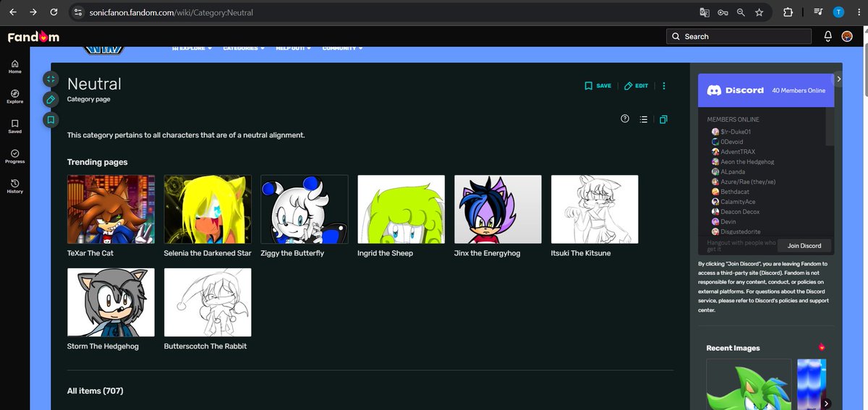Image resolution: width=868 pixels, height=410 pixels.
Task: Click the translate page icon
Action: (x=704, y=12)
